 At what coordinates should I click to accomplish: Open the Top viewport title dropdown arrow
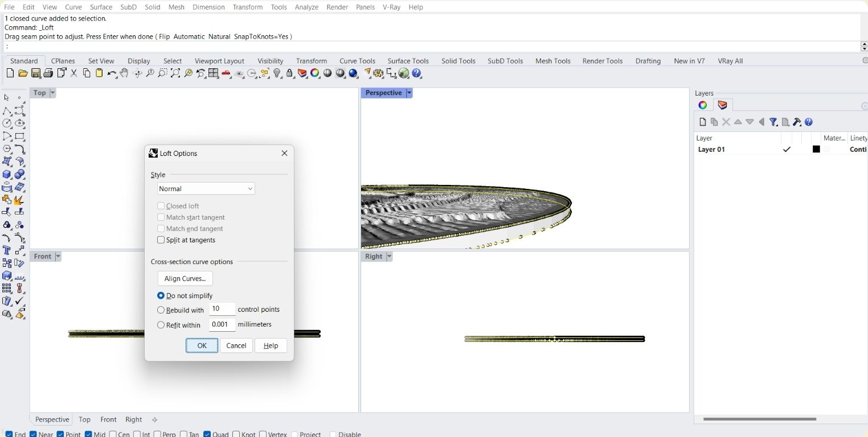tap(53, 93)
